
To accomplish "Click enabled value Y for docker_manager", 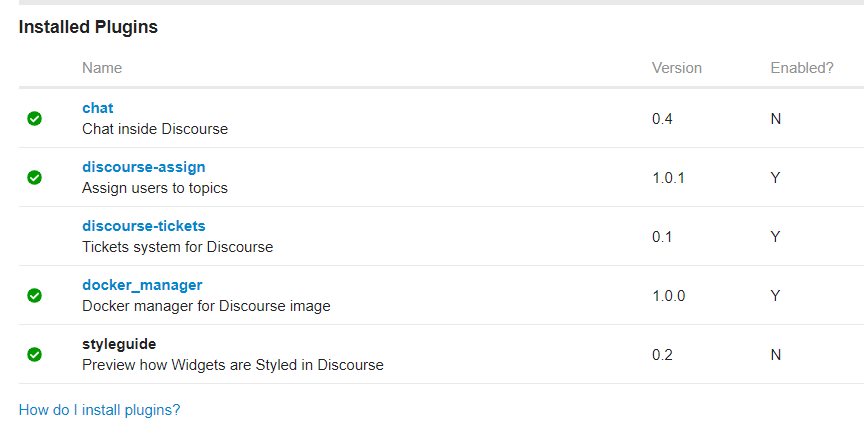I will click(x=775, y=296).
